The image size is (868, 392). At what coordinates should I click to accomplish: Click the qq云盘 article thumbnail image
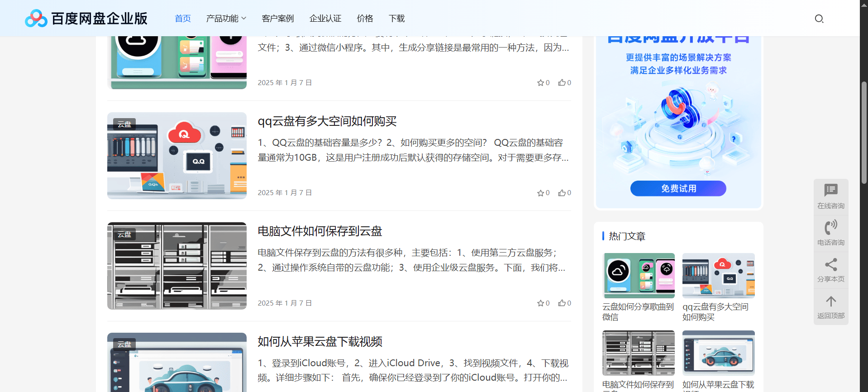click(177, 156)
